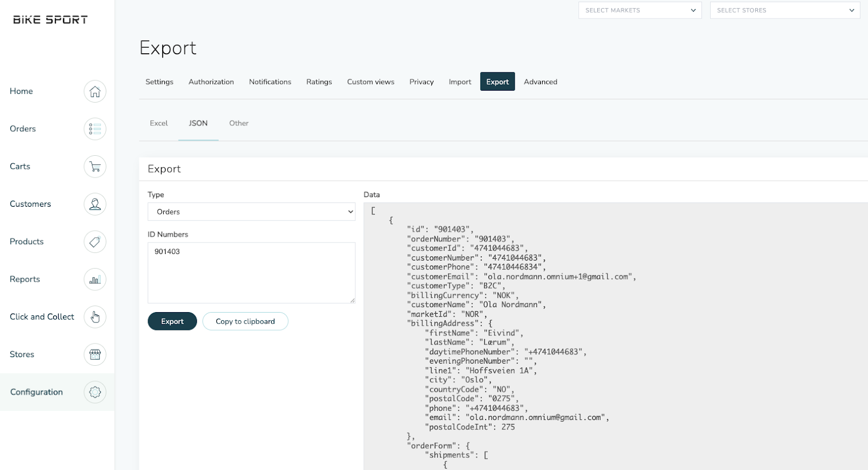Open Reports in the sidebar

click(25, 280)
